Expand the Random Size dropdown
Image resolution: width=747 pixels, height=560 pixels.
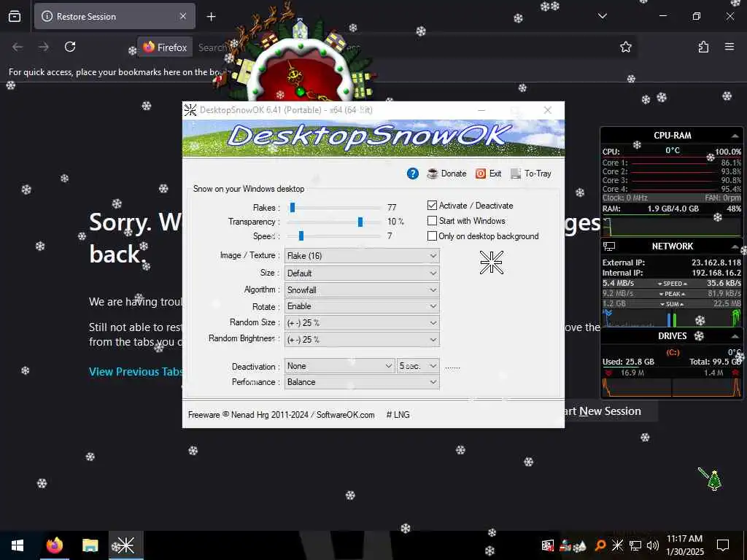pyautogui.click(x=362, y=323)
